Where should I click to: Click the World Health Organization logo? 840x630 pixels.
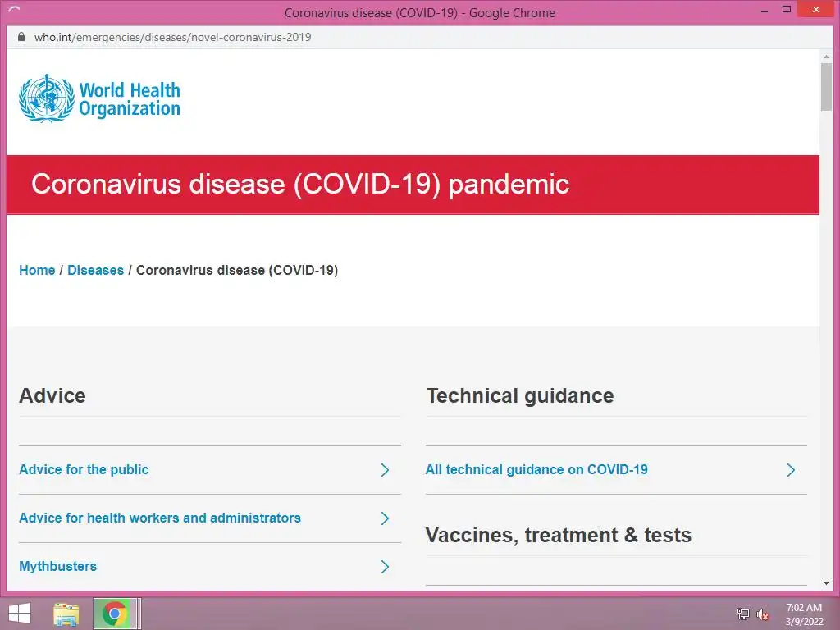(x=99, y=99)
